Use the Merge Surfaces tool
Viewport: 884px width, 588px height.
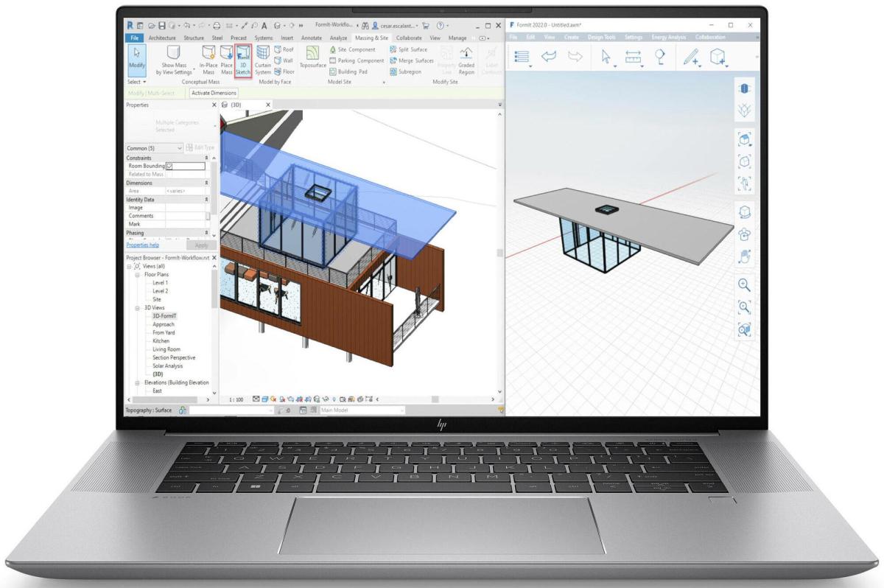pyautogui.click(x=412, y=60)
